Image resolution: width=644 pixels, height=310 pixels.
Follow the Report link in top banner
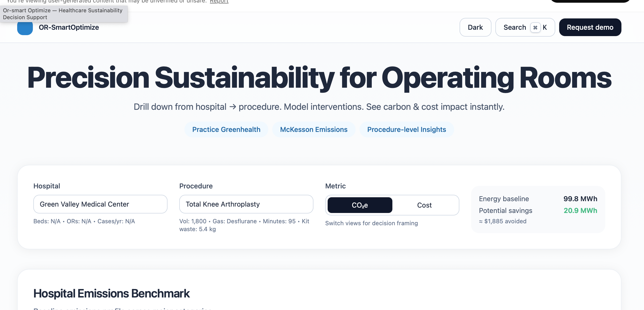click(219, 1)
